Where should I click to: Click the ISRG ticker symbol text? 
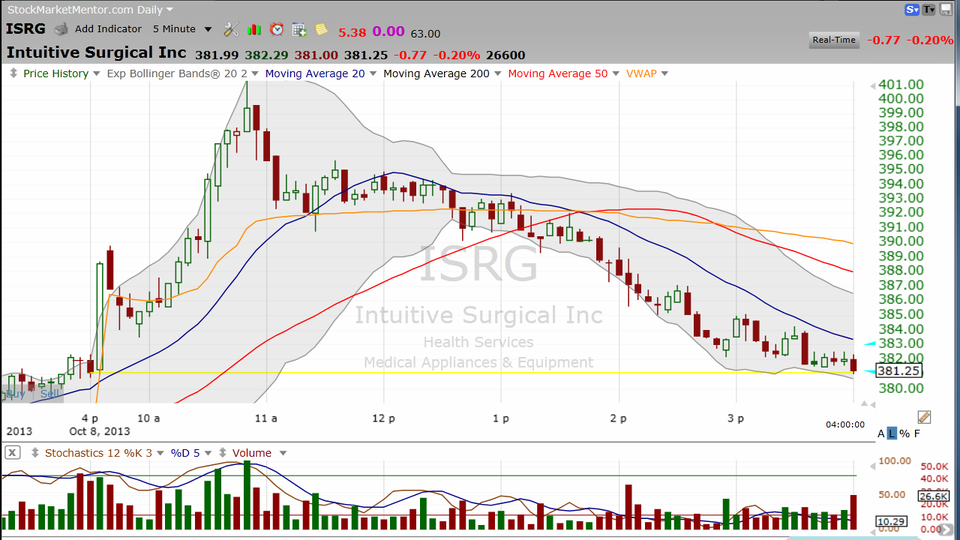point(26,29)
